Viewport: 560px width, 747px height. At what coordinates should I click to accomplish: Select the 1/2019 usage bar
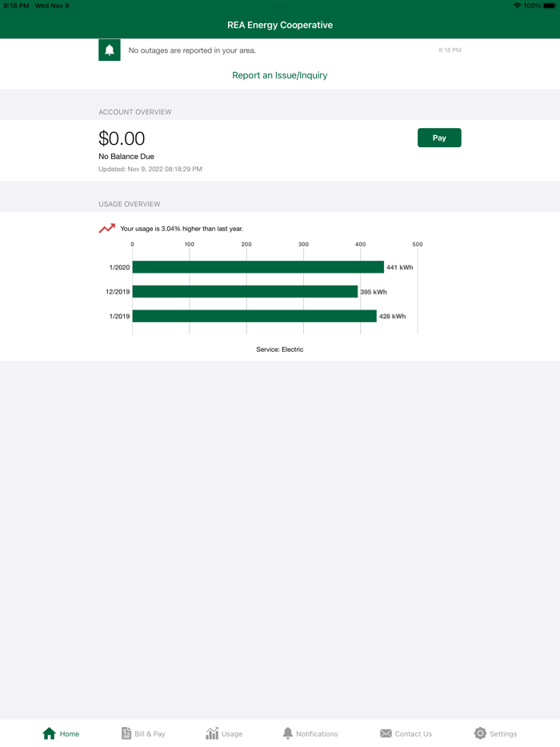(254, 316)
